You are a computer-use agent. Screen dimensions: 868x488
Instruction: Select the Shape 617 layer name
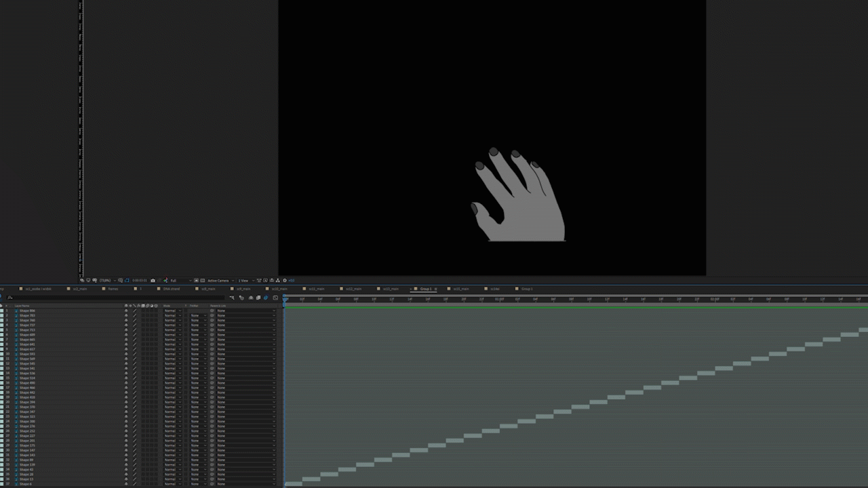[x=27, y=349]
